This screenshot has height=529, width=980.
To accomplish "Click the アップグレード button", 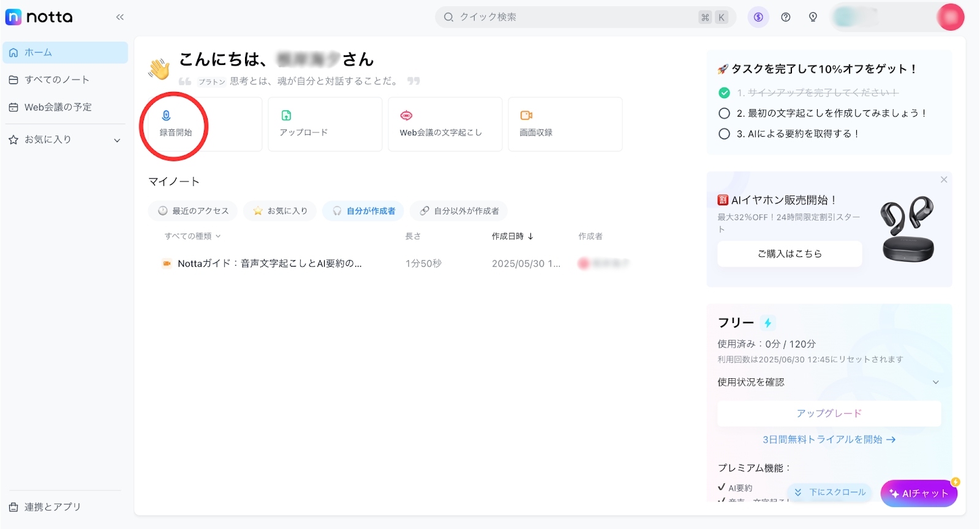I will coord(829,413).
